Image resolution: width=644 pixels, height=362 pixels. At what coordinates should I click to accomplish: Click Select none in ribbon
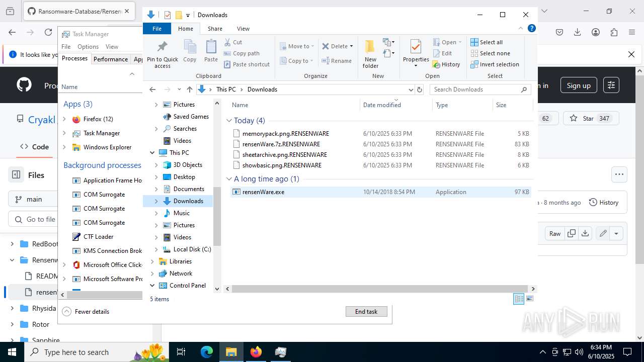[x=490, y=53]
